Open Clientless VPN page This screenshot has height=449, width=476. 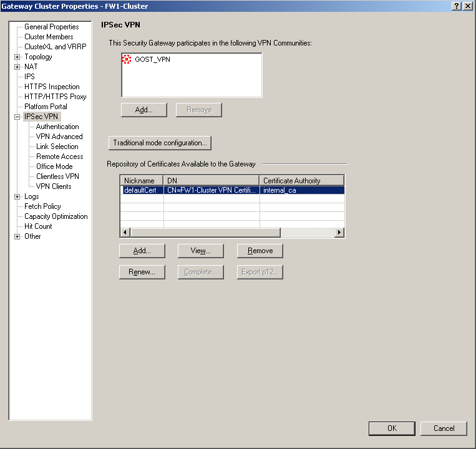pos(57,177)
